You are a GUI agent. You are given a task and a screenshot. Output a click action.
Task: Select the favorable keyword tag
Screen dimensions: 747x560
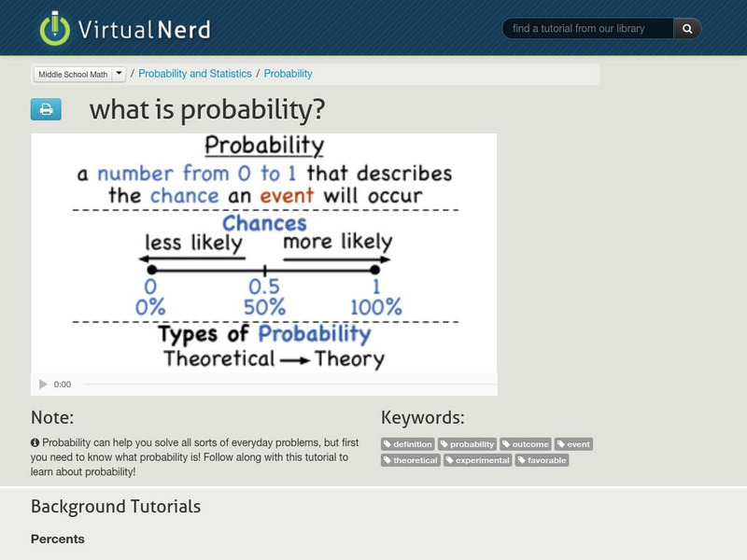click(x=546, y=460)
